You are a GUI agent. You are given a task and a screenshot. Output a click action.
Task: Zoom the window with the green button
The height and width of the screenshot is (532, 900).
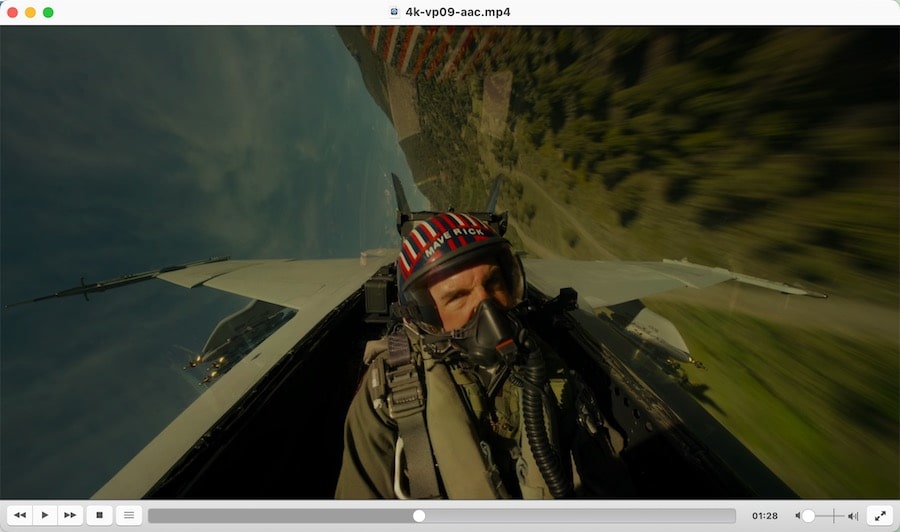(x=48, y=12)
